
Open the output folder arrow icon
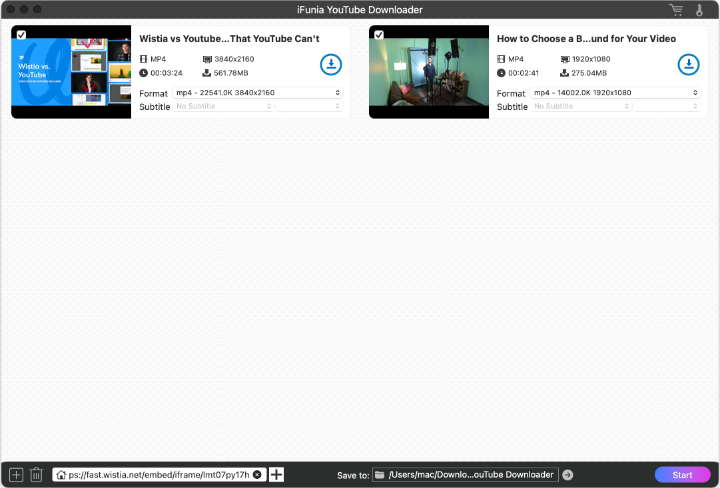(568, 474)
